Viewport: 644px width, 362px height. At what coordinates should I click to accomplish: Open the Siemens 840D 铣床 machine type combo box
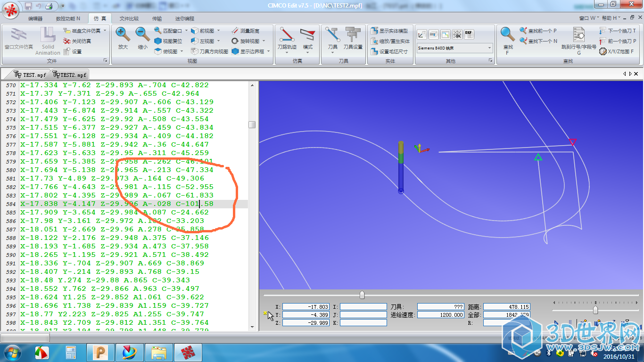point(454,48)
